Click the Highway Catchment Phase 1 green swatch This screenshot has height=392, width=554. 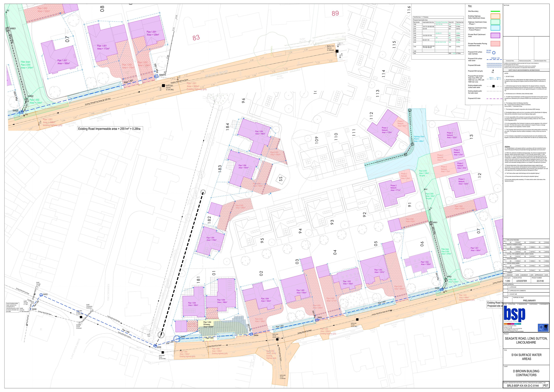tap(495, 22)
